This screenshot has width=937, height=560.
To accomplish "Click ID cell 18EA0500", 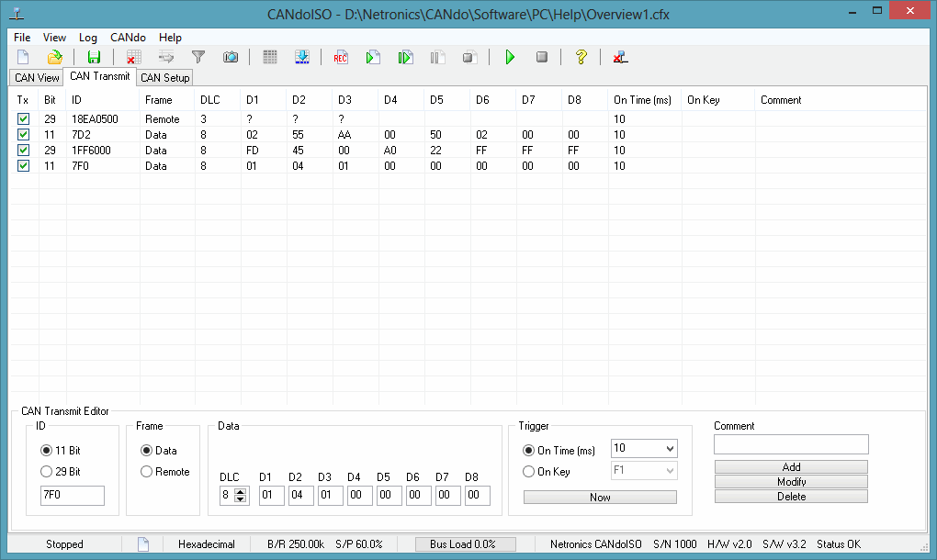I will 95,119.
